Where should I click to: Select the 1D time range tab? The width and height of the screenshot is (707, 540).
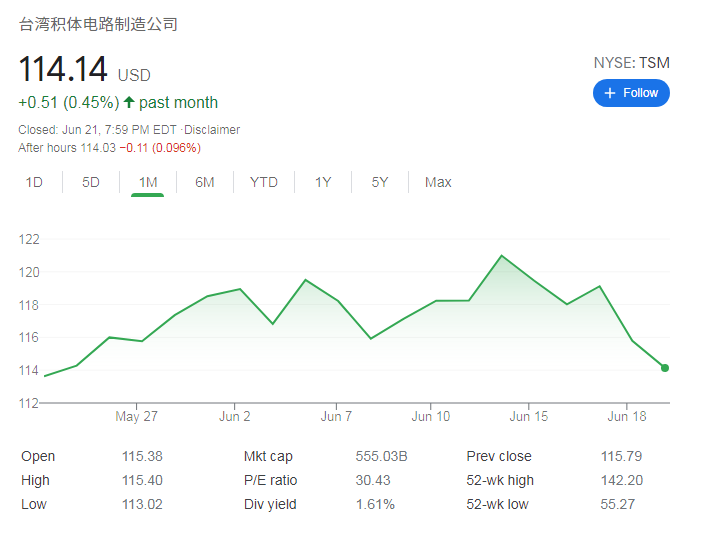click(x=34, y=182)
